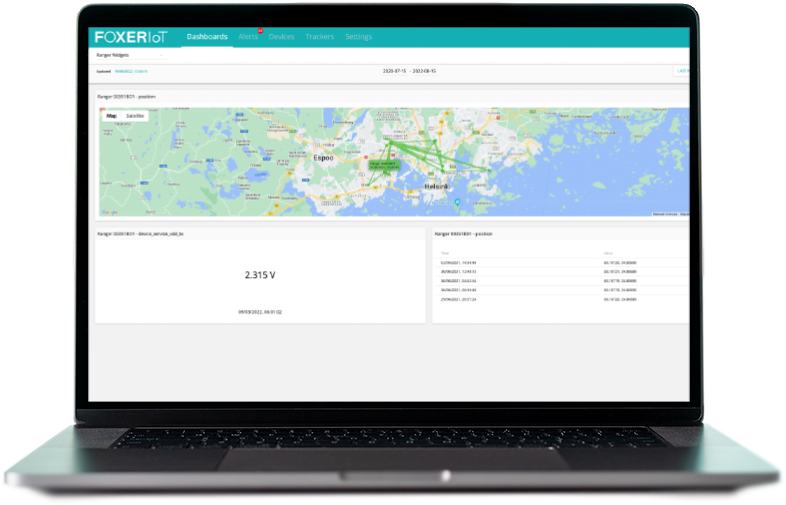Click the Google logo on the map
This screenshot has width=786, height=505.
110,213
